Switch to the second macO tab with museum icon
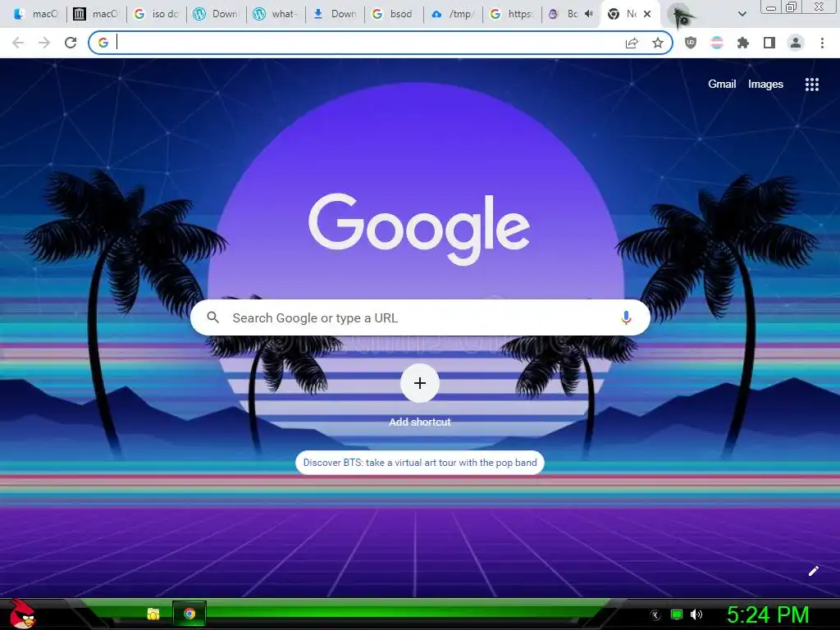The width and height of the screenshot is (840, 630). tap(95, 14)
